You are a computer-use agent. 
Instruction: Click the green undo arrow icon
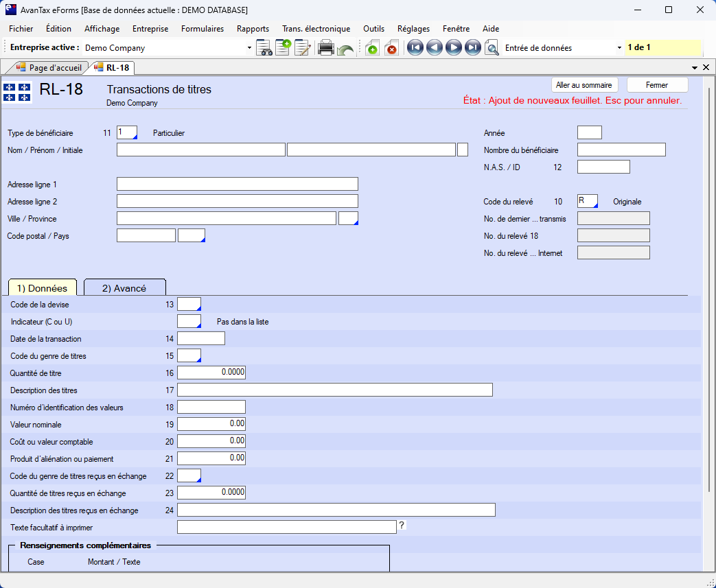[x=345, y=49]
